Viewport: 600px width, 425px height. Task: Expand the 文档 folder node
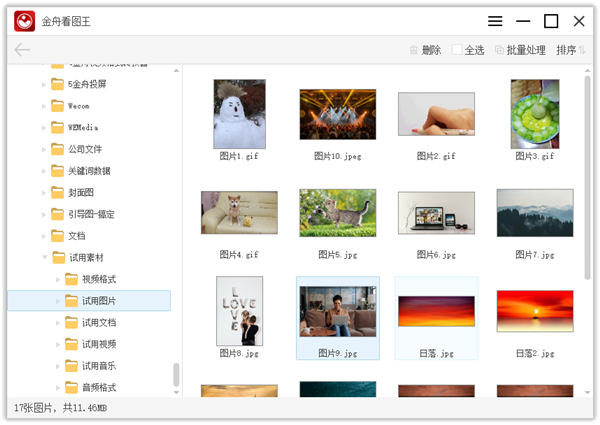pos(44,236)
